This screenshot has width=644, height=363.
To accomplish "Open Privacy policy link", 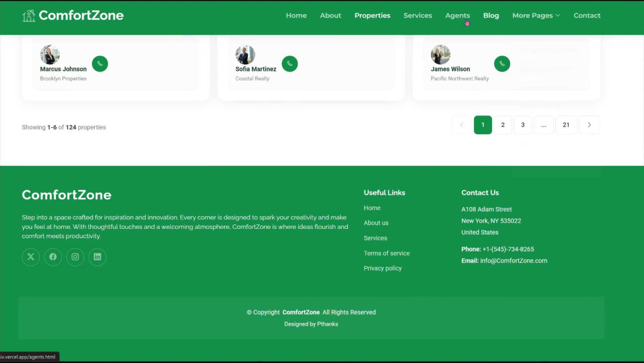I will coord(383,268).
